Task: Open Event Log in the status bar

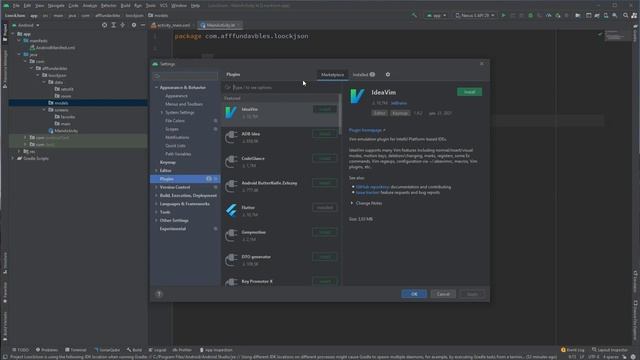Action: (573, 350)
